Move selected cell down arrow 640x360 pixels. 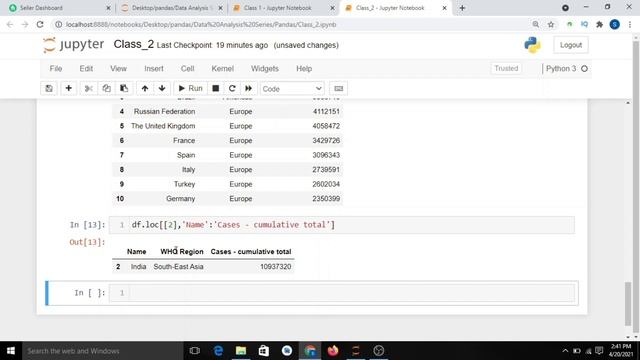pos(162,89)
